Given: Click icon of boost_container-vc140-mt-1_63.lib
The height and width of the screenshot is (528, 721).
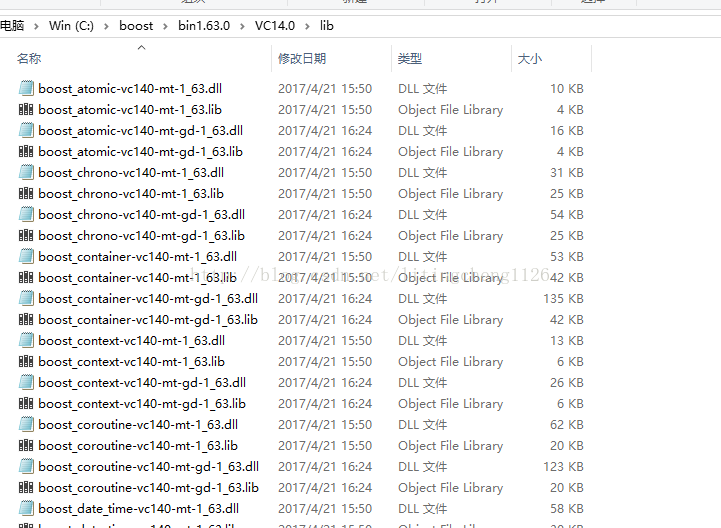Looking at the screenshot, I should (x=26, y=277).
